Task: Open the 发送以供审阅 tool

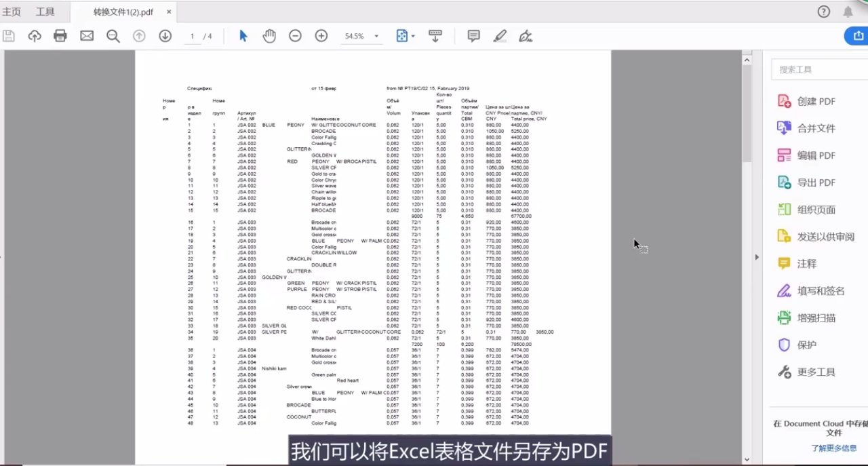Action: coord(816,237)
